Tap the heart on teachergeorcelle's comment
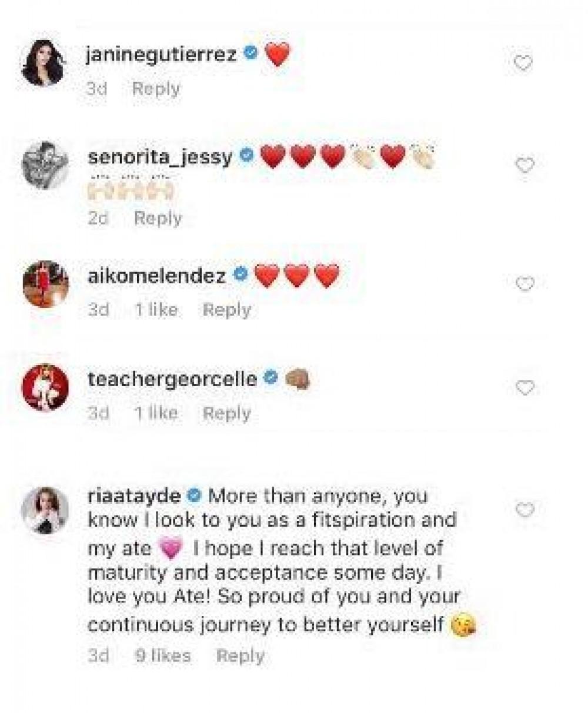This screenshot has width=588, height=713. (x=524, y=387)
